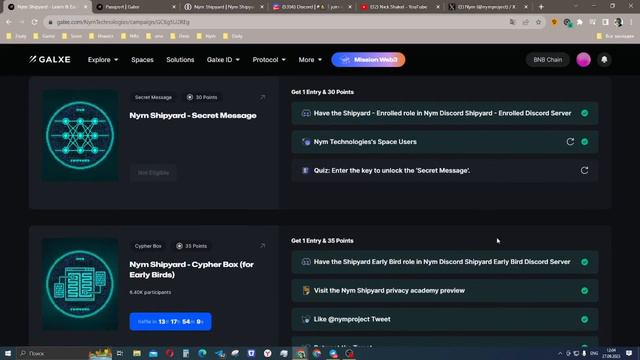Screen dimensions: 640x360
Task: Click the share icon in address bar
Action: (x=526, y=22)
